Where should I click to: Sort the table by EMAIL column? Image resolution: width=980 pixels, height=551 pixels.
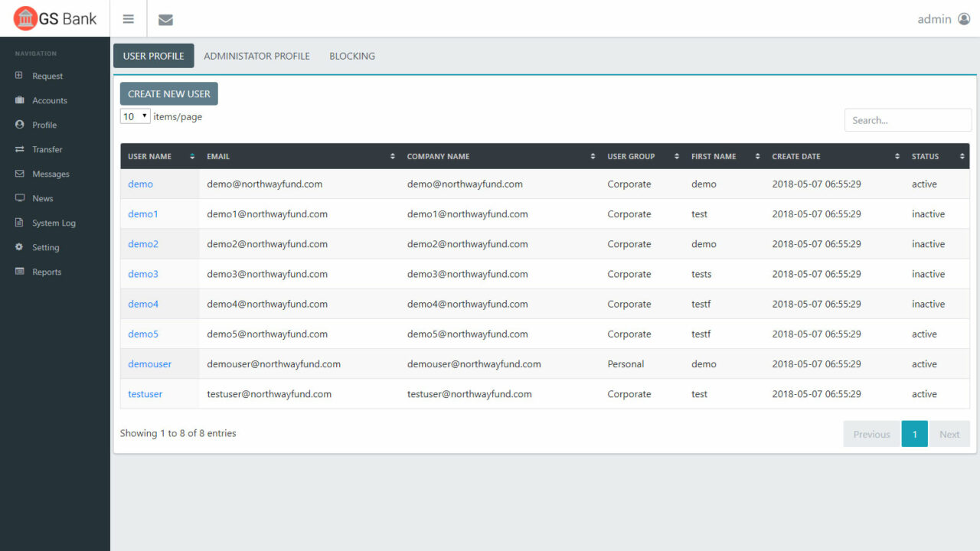394,155
